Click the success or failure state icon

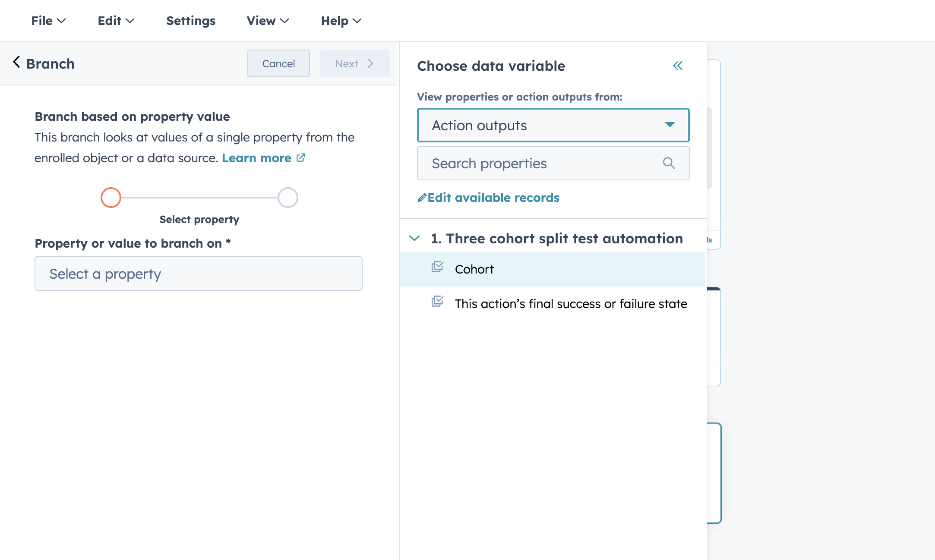[437, 302]
